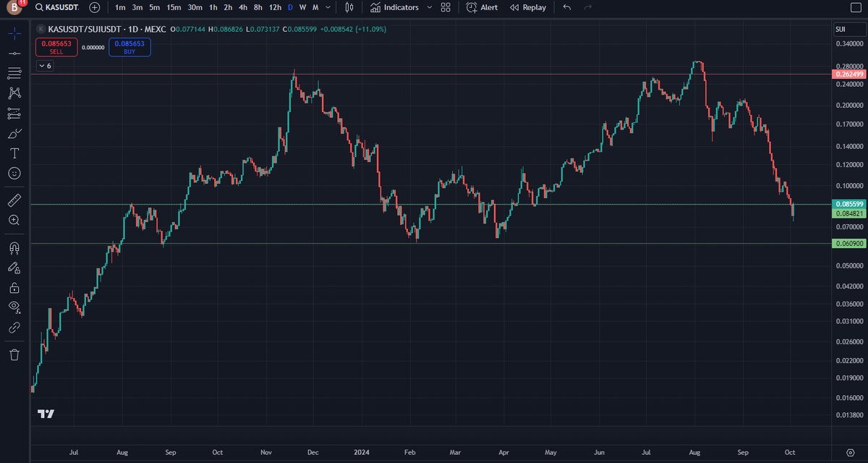Select the daily D interval
This screenshot has width=868, height=463.
(290, 7)
